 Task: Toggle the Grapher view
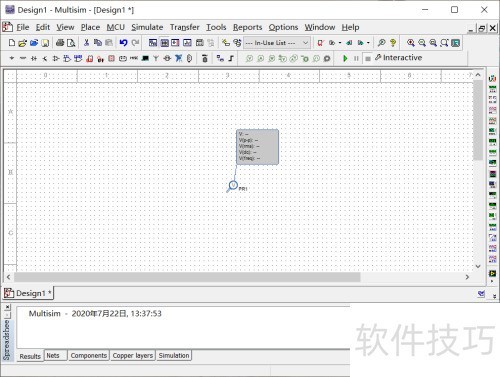188,43
